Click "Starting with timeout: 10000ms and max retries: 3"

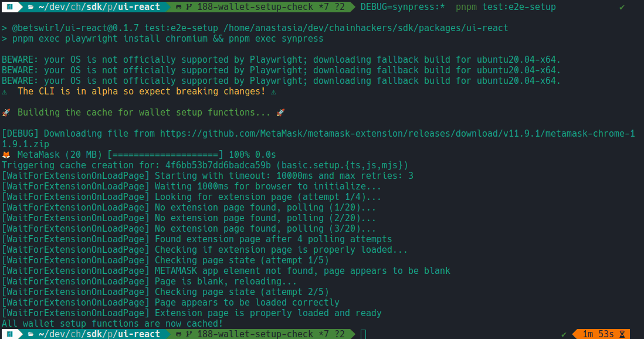[284, 176]
